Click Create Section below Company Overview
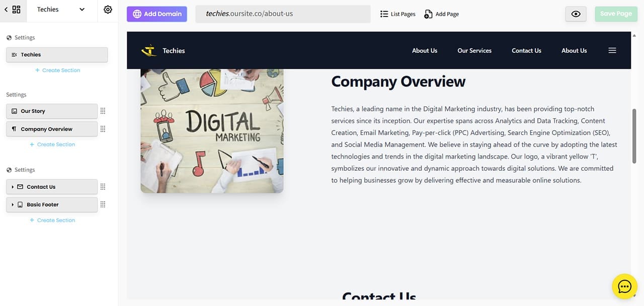 [x=52, y=145]
